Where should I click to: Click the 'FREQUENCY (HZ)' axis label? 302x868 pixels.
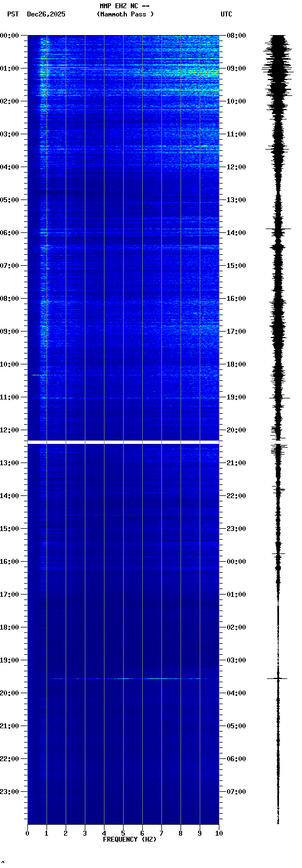pyautogui.click(x=130, y=840)
